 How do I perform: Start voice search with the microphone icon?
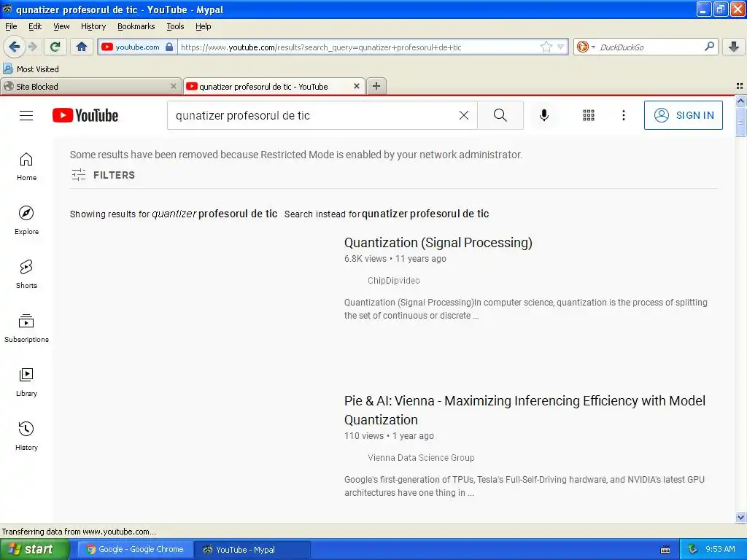pyautogui.click(x=544, y=115)
